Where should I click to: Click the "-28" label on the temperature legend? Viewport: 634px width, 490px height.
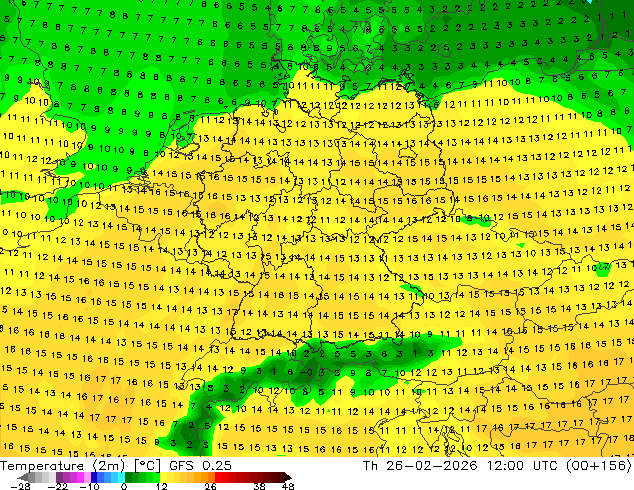click(20, 486)
